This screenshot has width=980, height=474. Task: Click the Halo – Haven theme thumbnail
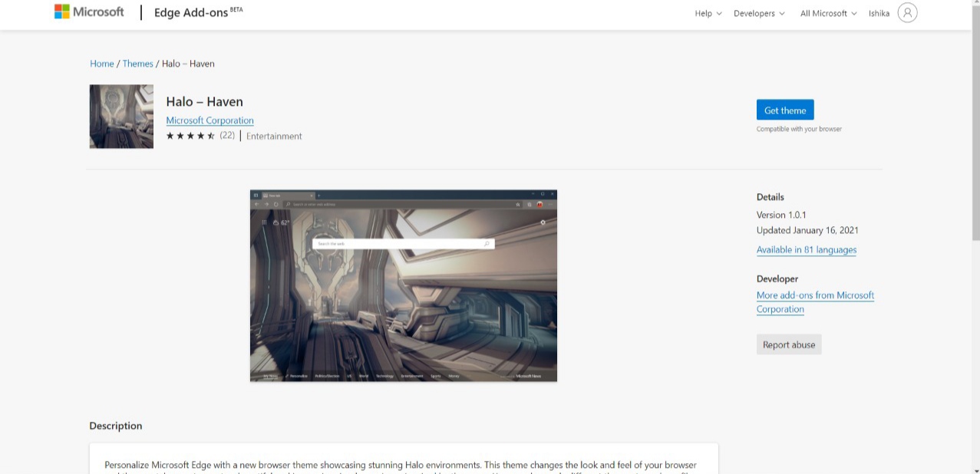coord(121,116)
